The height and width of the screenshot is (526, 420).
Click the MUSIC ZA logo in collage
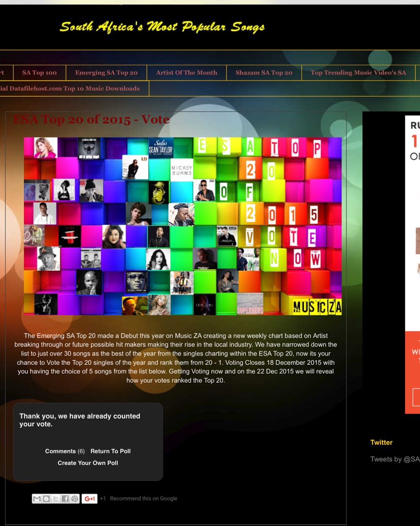317,307
